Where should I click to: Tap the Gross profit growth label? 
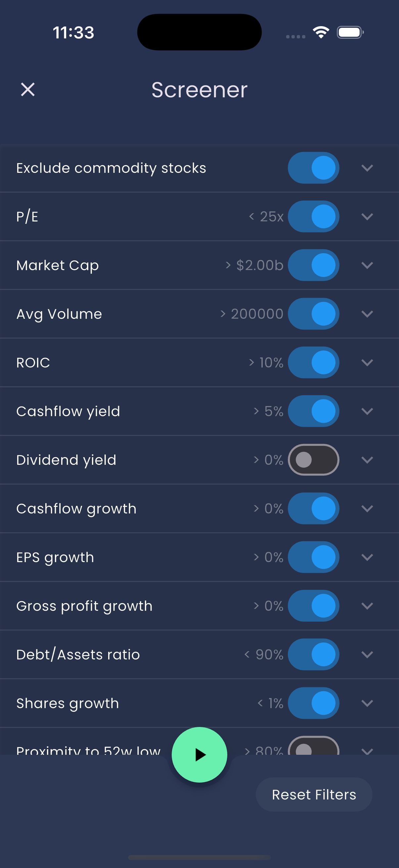pos(84,606)
